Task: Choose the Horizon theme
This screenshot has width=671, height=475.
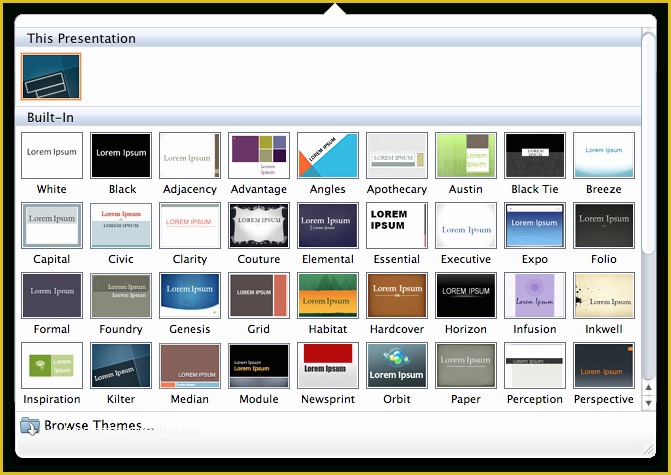Action: (x=466, y=295)
